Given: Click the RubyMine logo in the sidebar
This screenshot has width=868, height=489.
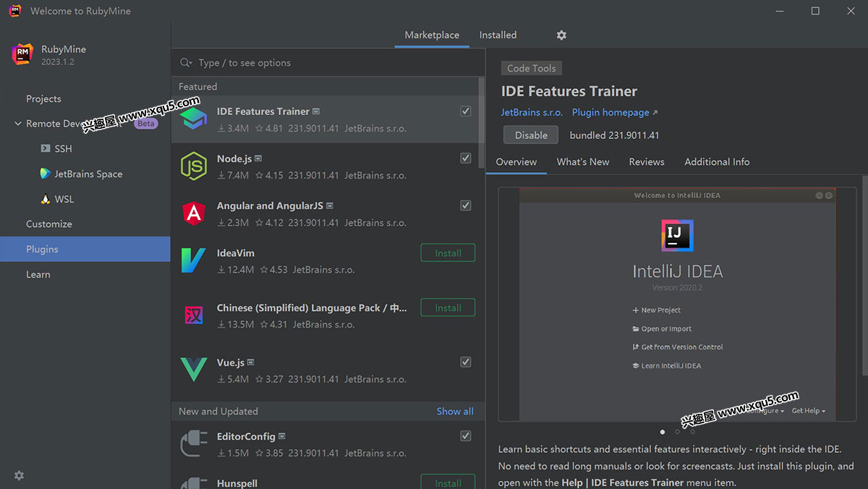Looking at the screenshot, I should (x=22, y=54).
